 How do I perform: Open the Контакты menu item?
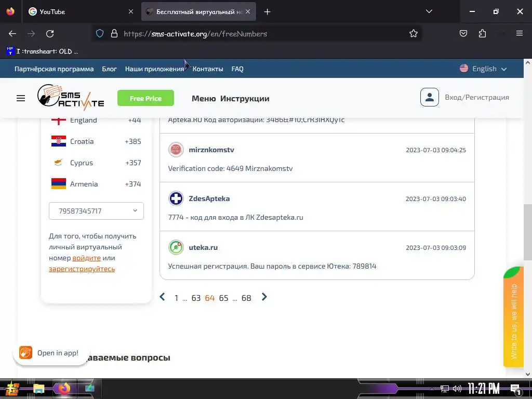click(208, 69)
